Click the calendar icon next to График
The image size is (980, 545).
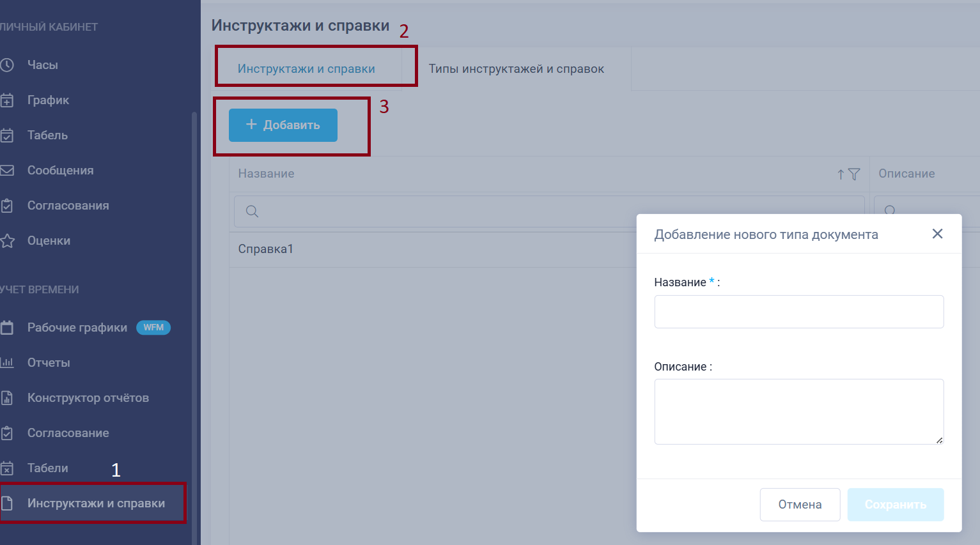(7, 100)
